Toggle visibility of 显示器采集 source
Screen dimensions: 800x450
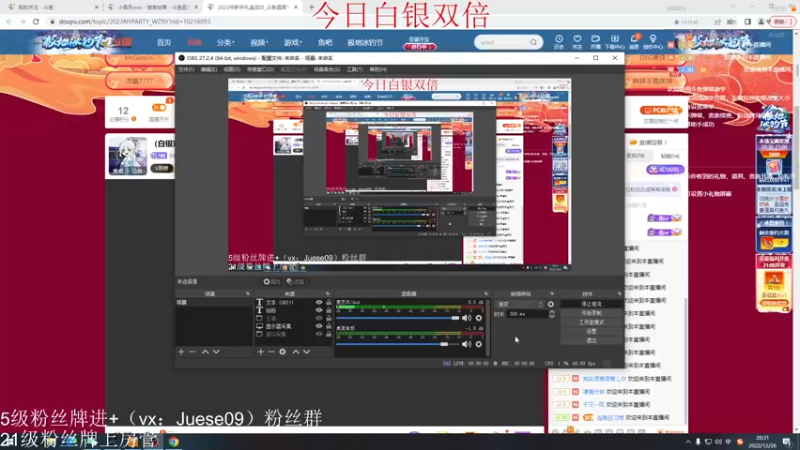point(319,326)
